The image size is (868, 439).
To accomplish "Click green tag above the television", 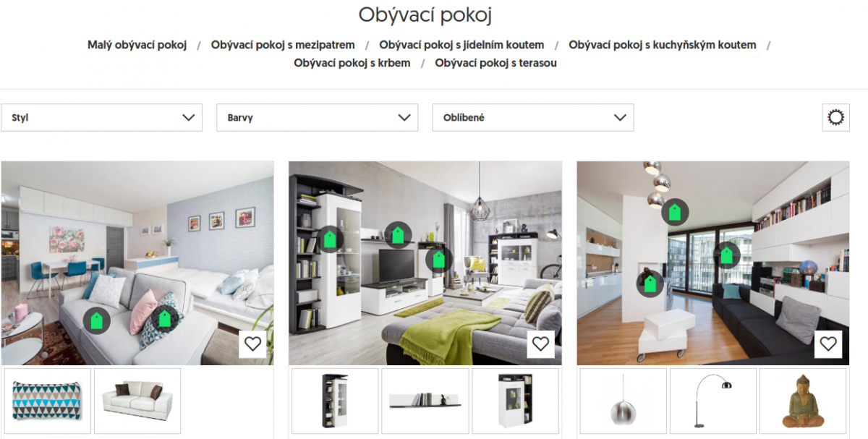I will pos(398,234).
